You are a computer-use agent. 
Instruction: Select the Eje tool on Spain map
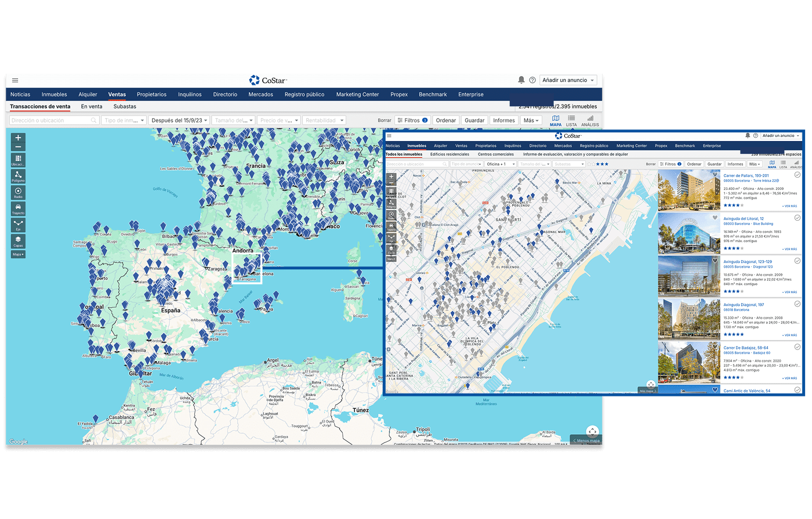point(18,225)
